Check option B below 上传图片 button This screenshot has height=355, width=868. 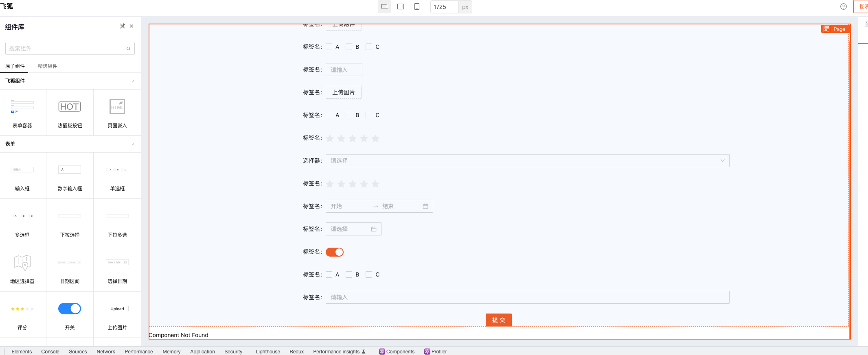click(349, 115)
